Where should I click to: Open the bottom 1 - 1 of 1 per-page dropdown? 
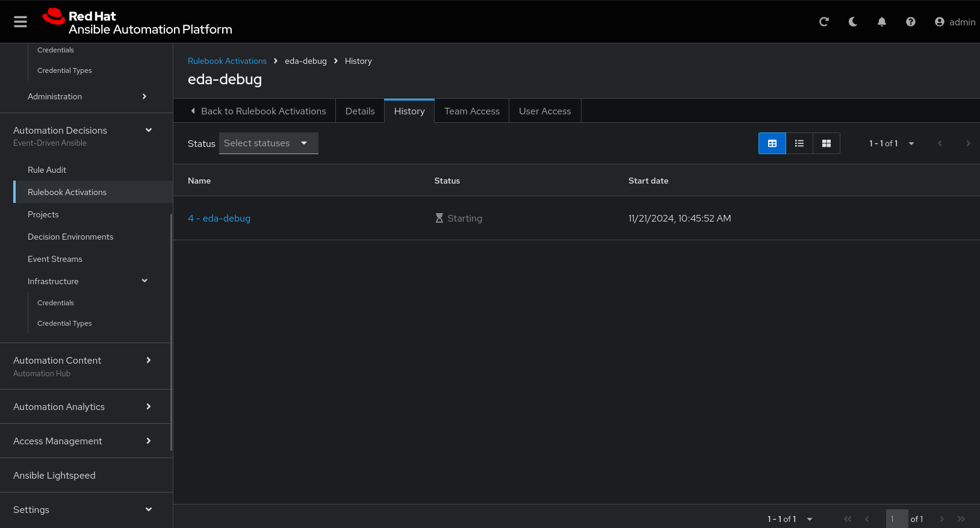[790, 519]
